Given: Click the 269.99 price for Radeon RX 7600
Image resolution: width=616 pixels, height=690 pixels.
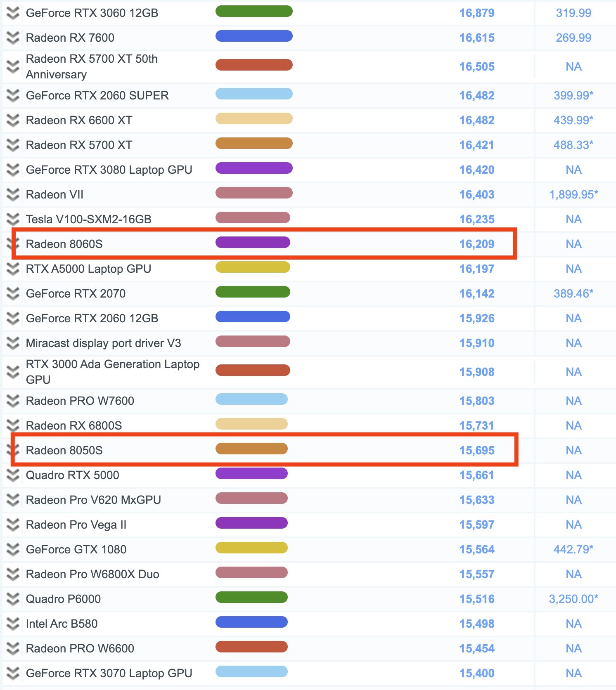Looking at the screenshot, I should (x=573, y=38).
